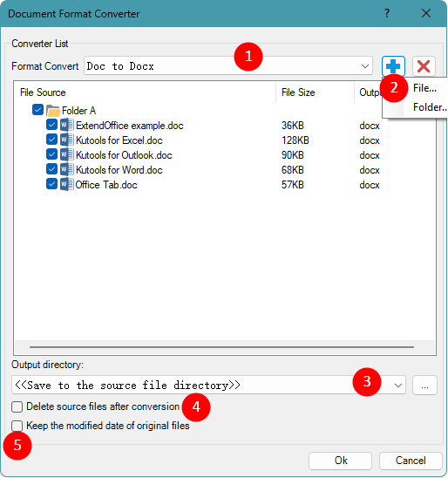This screenshot has height=478, width=448.
Task: Click the 90KB file size value
Action: 293,155
